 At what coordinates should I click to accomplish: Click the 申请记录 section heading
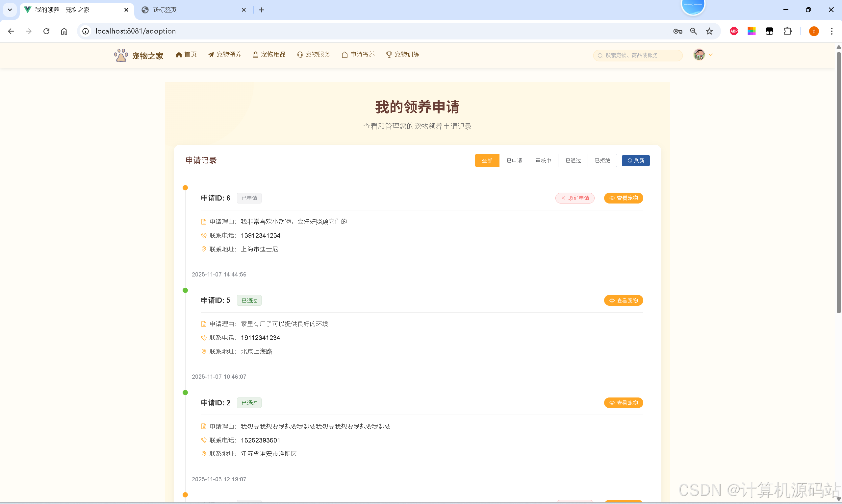click(x=201, y=160)
